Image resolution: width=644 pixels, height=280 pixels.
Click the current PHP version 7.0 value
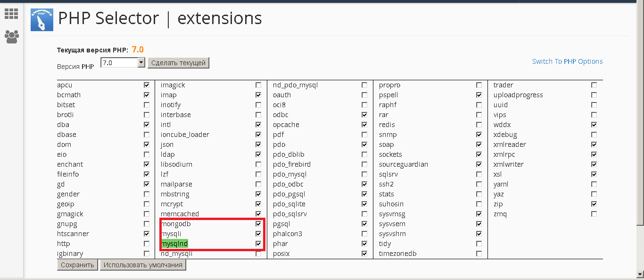[138, 50]
